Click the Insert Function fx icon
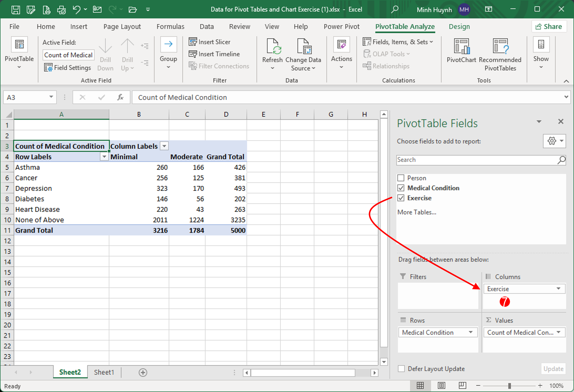 (x=120, y=97)
